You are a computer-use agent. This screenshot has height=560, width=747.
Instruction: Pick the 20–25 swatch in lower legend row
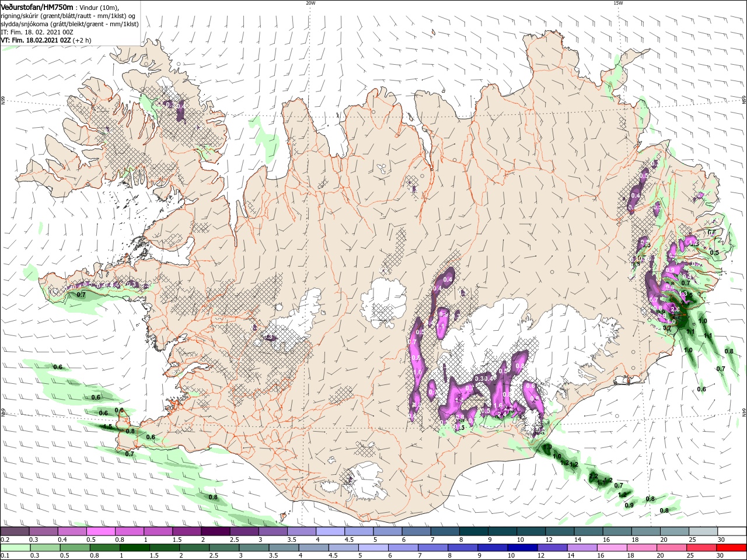[671, 547]
